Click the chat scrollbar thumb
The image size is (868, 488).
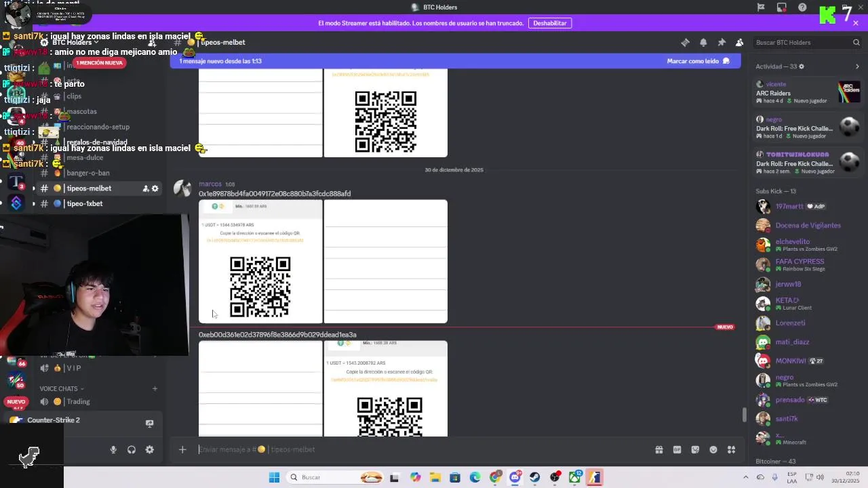click(744, 414)
